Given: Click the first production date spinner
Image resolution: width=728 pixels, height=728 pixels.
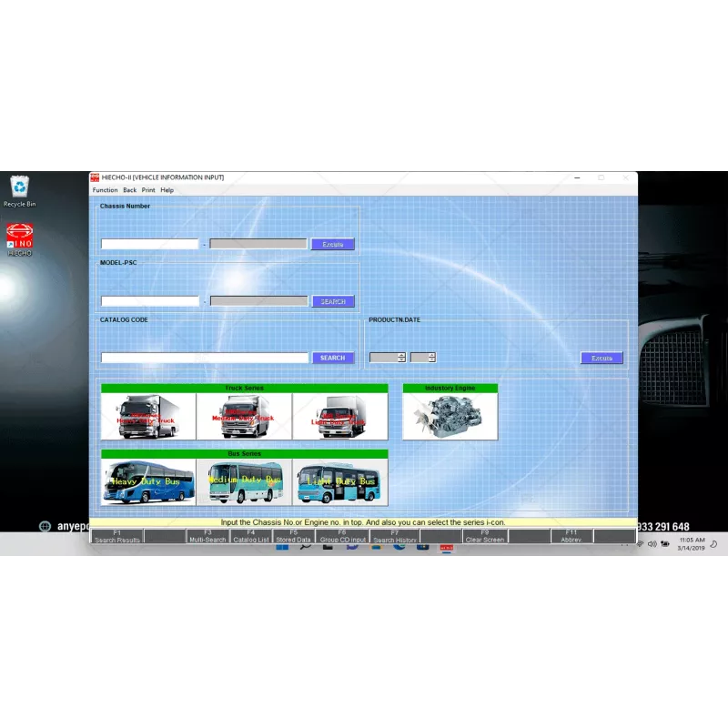Looking at the screenshot, I should tap(387, 358).
